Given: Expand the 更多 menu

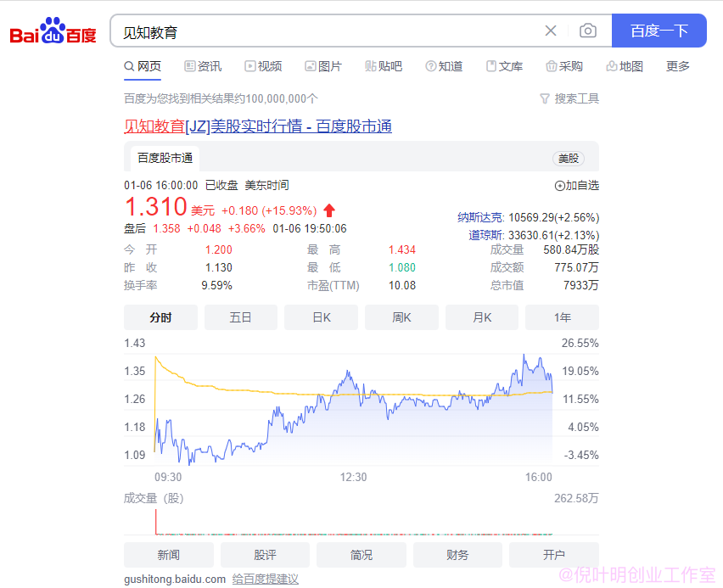Looking at the screenshot, I should 678,66.
